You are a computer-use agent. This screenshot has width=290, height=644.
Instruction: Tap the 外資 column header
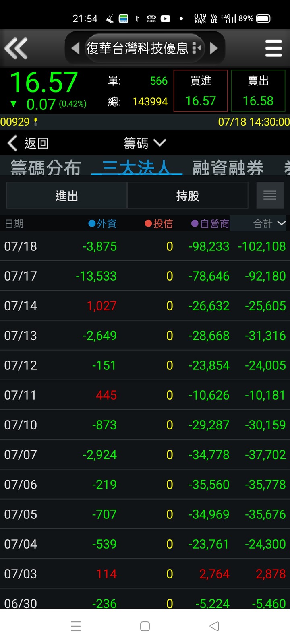tap(103, 223)
